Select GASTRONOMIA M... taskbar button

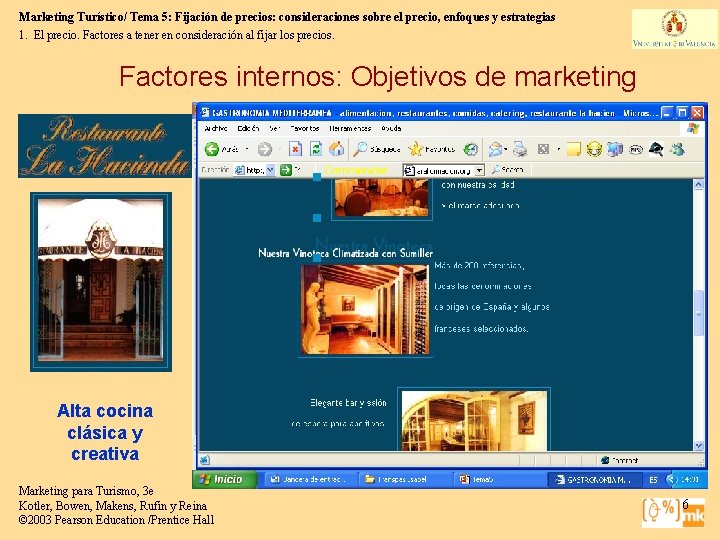coord(594,479)
